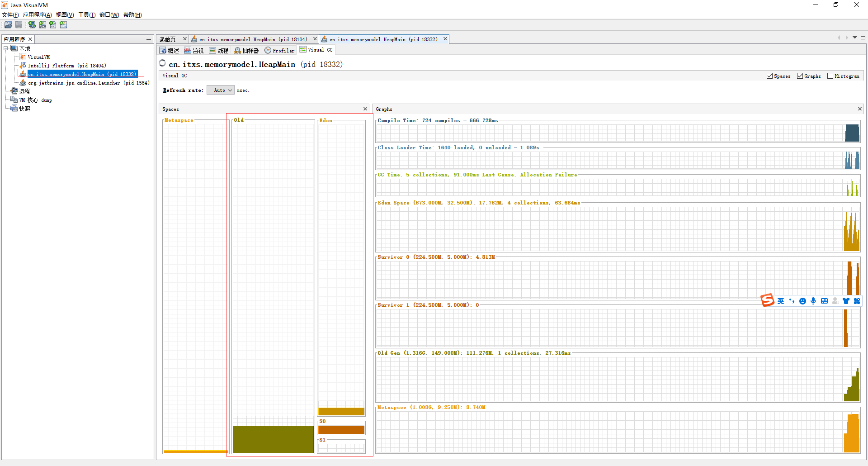
Task: Switch to HeapMain (pid 18104) tab
Action: pyautogui.click(x=253, y=39)
